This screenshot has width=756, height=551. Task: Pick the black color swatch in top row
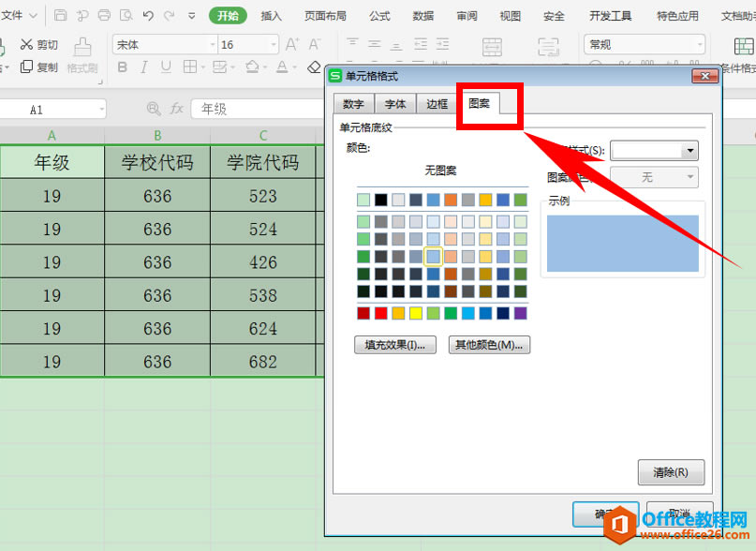(x=381, y=200)
